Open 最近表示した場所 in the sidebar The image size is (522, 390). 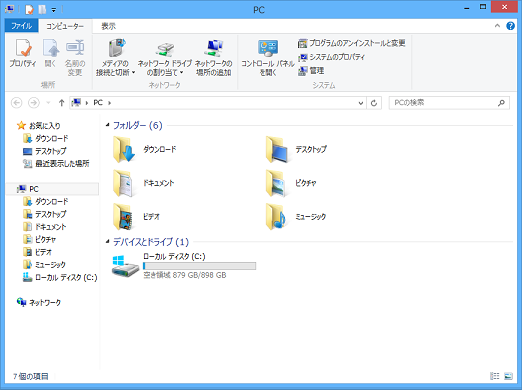click(56, 163)
